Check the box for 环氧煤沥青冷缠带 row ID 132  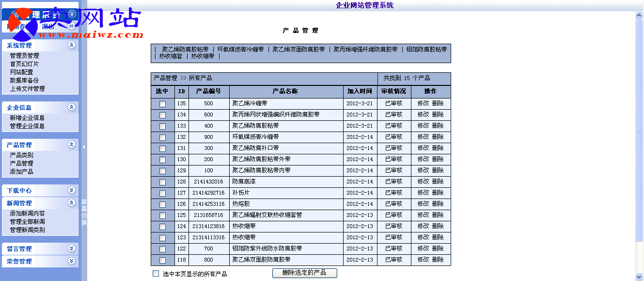(x=163, y=137)
